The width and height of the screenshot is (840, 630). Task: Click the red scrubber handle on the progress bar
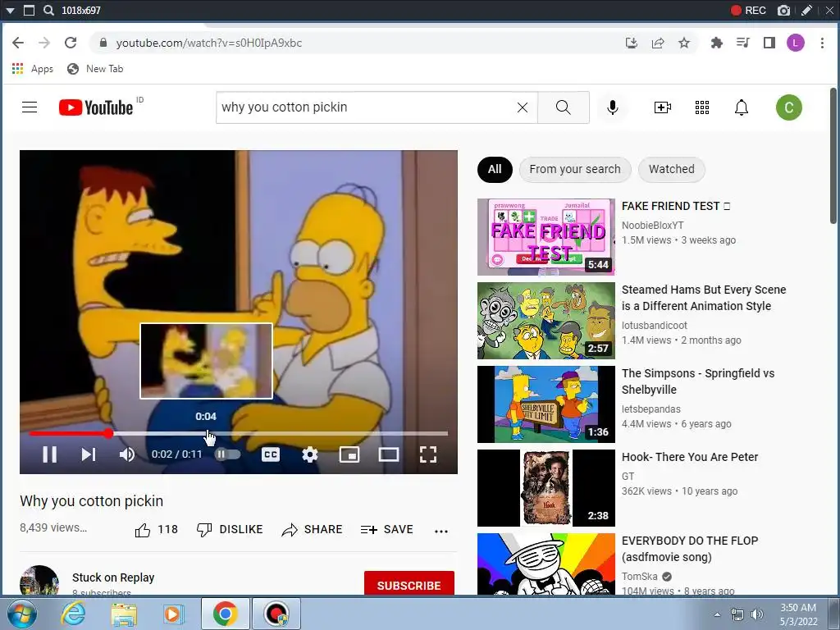[108, 433]
